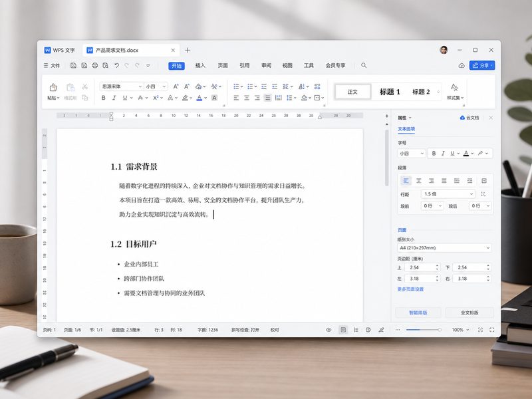This screenshot has width=532, height=399.
Task: Switch to the 页面 ribbon tab
Action: [223, 65]
